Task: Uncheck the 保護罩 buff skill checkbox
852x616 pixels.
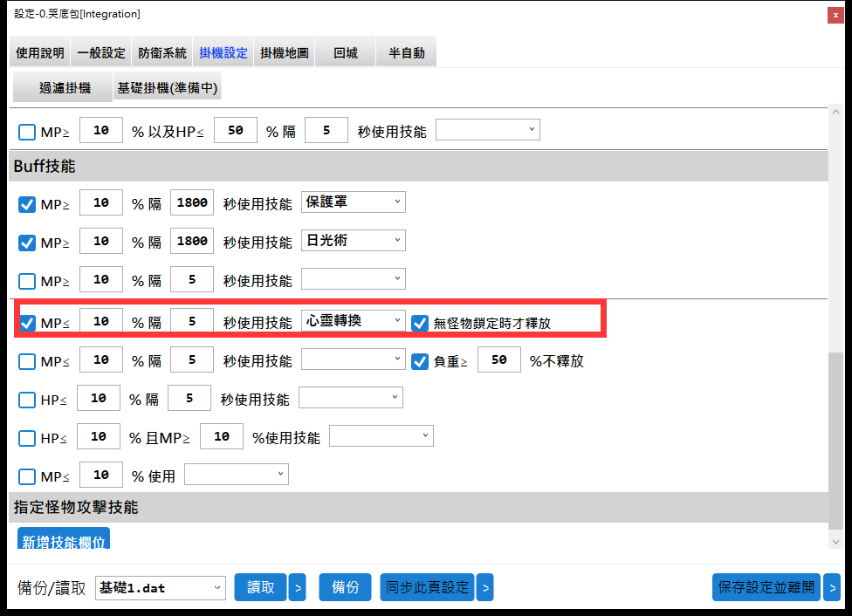Action: pos(27,205)
